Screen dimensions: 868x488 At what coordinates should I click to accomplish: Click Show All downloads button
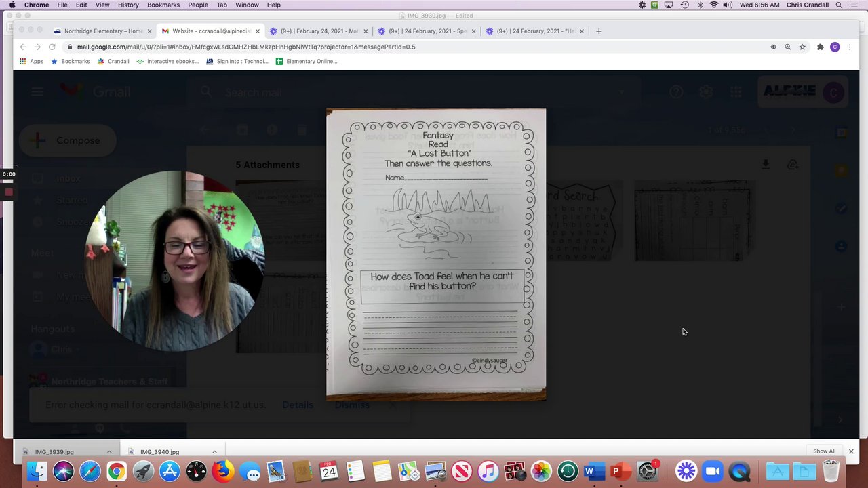coord(825,451)
